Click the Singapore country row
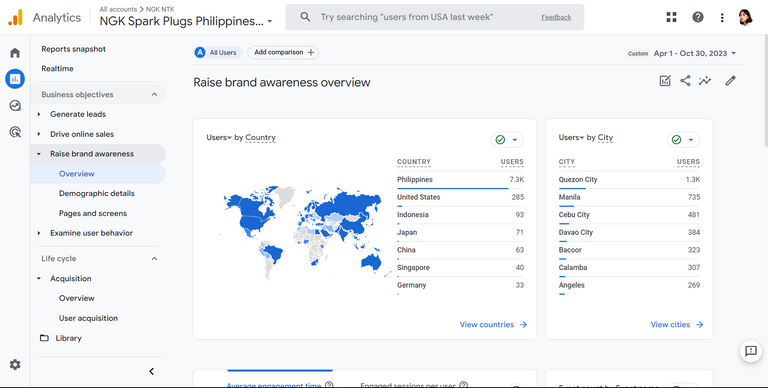This screenshot has height=388, width=768. pos(460,268)
